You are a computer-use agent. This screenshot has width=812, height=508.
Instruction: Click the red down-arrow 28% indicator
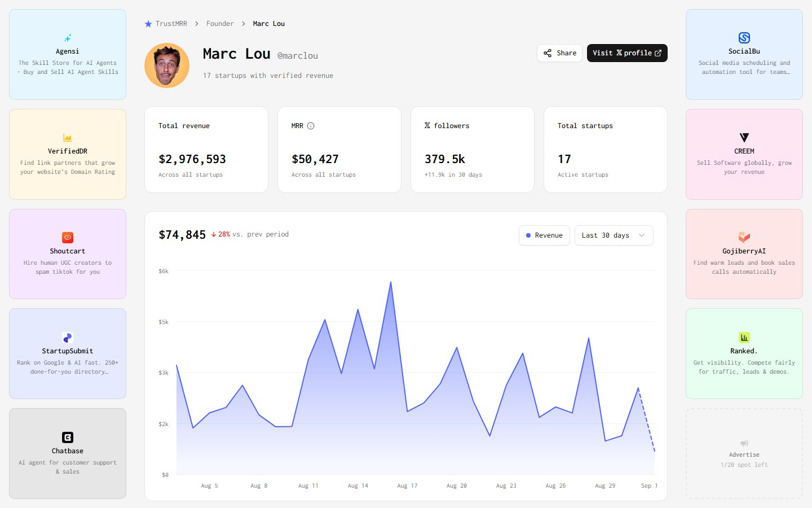pyautogui.click(x=220, y=234)
